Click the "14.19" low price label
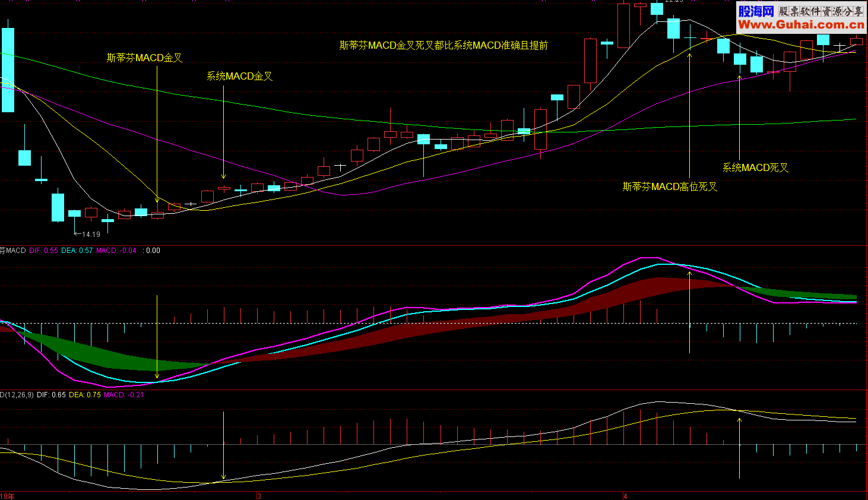The image size is (868, 500). 91,235
